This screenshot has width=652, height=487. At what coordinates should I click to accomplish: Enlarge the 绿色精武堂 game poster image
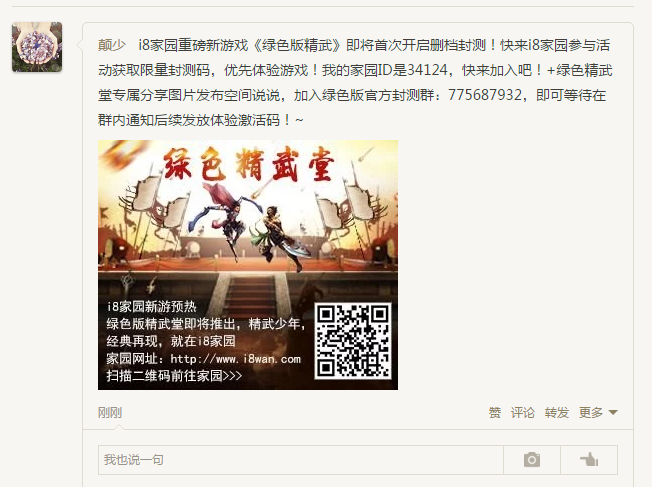248,265
